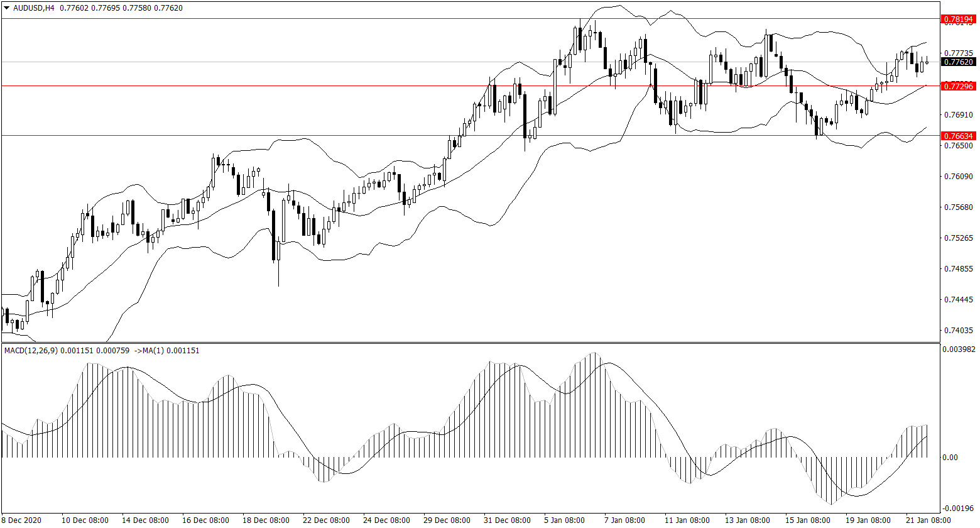The image size is (980, 528).
Task: Click the red 0.76634 price label
Action: click(959, 136)
